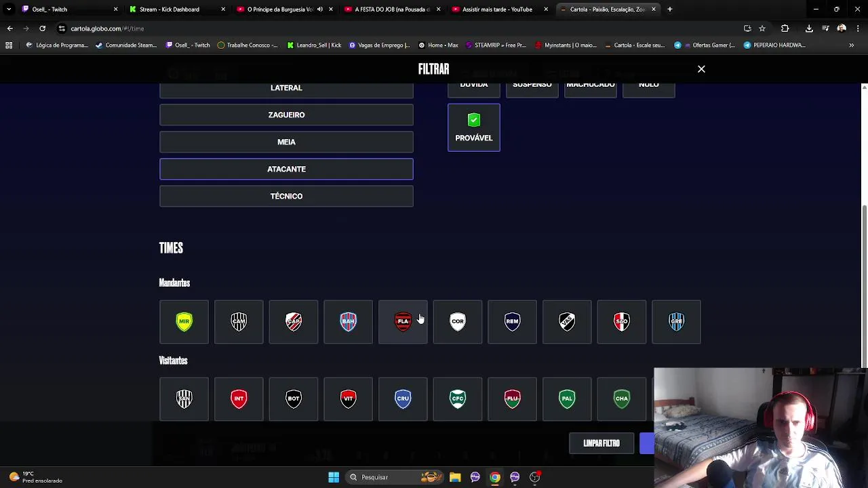Select the FLU visiting team badge

[512, 399]
